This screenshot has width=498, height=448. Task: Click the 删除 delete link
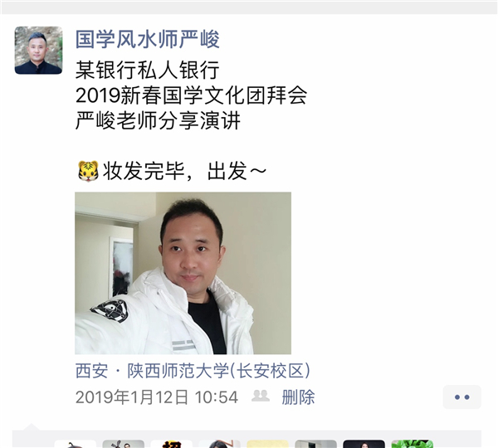298,397
